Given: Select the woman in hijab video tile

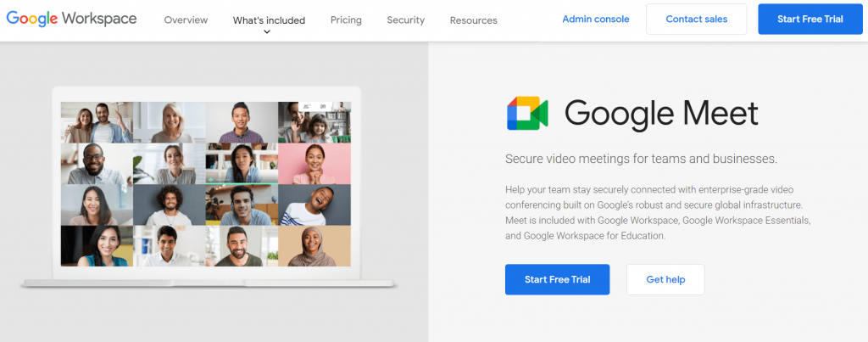Looking at the screenshot, I should pyautogui.click(x=314, y=246).
